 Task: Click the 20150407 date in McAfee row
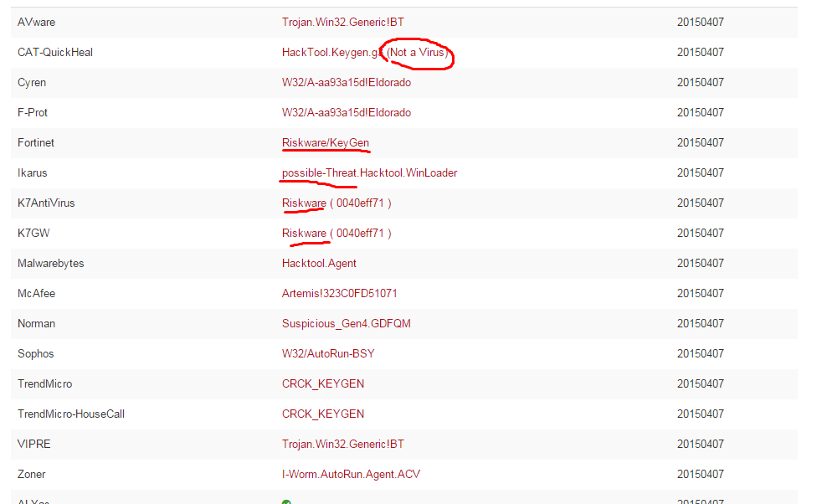point(701,293)
